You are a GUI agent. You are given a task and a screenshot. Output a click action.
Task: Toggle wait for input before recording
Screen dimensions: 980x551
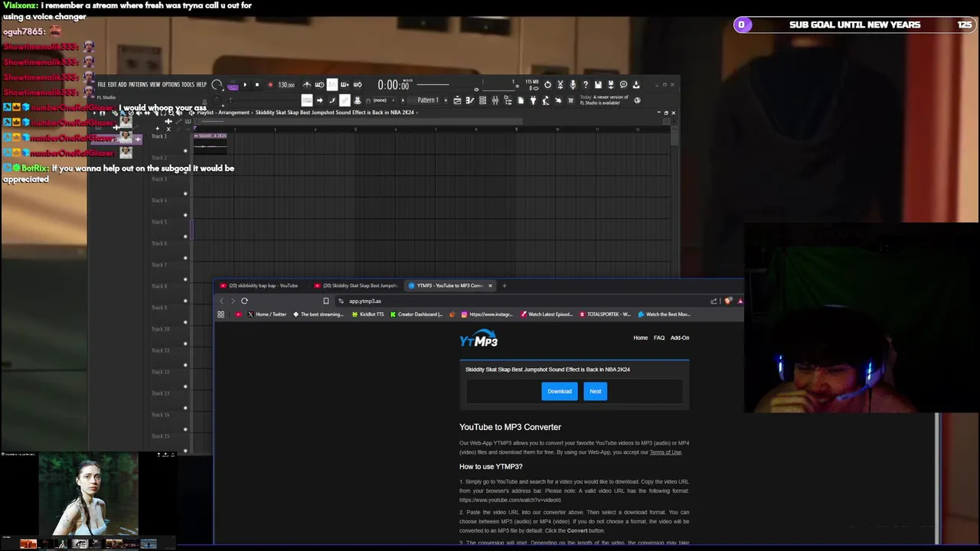(x=320, y=84)
